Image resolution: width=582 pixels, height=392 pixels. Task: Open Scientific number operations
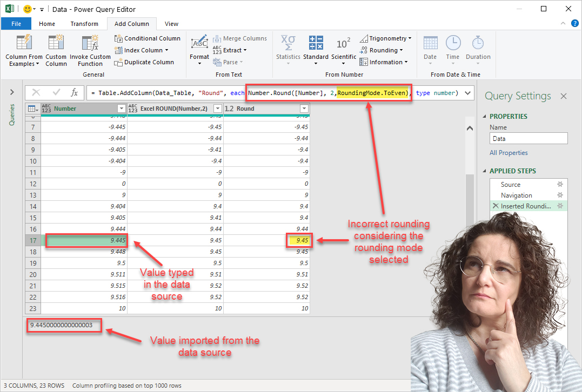tap(344, 50)
